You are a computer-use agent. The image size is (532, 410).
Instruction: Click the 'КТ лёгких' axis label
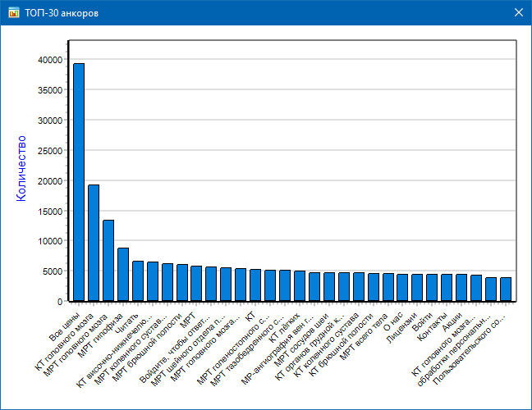pos(284,328)
